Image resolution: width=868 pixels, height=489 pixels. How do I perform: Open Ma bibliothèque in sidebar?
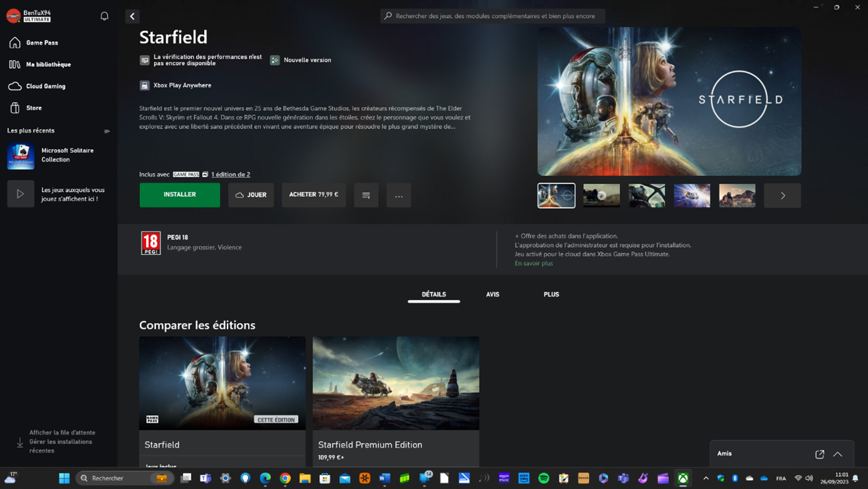(x=48, y=64)
